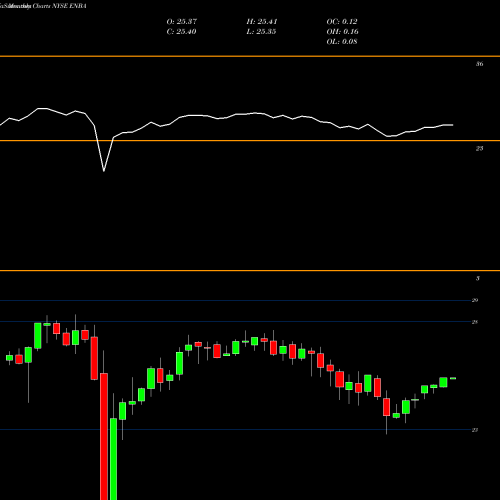The image size is (500, 500).
Task: Click the lowest point of the white line dip
Action: (104, 171)
